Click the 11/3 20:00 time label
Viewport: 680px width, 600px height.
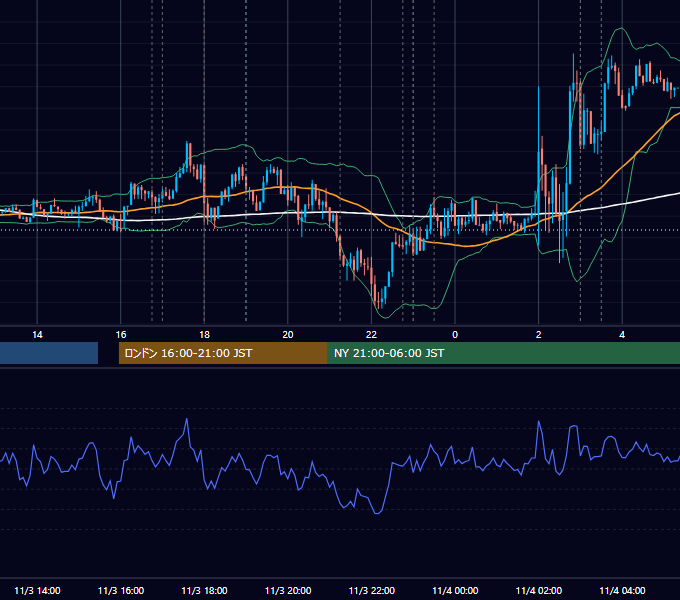(288, 590)
